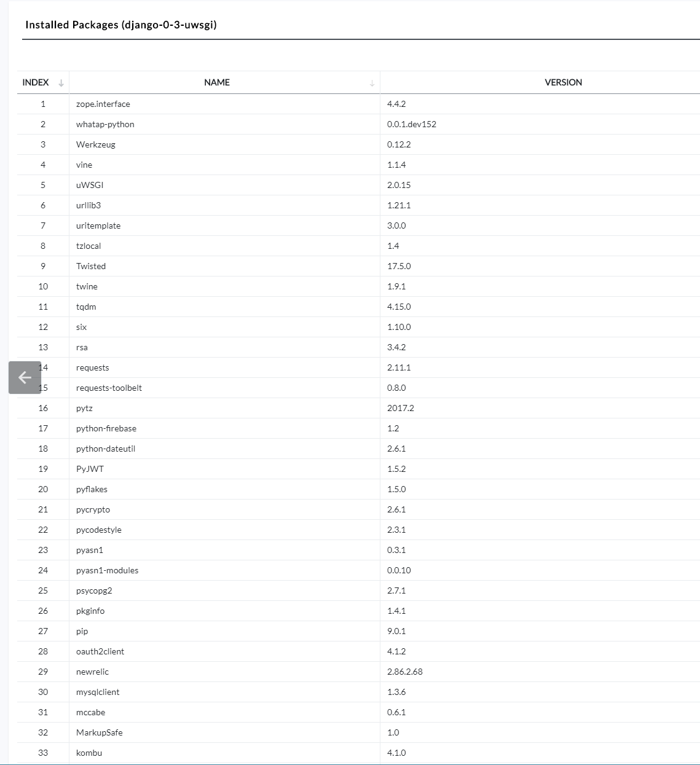This screenshot has height=765, width=700.
Task: Click the pip package entry
Action: 82,631
